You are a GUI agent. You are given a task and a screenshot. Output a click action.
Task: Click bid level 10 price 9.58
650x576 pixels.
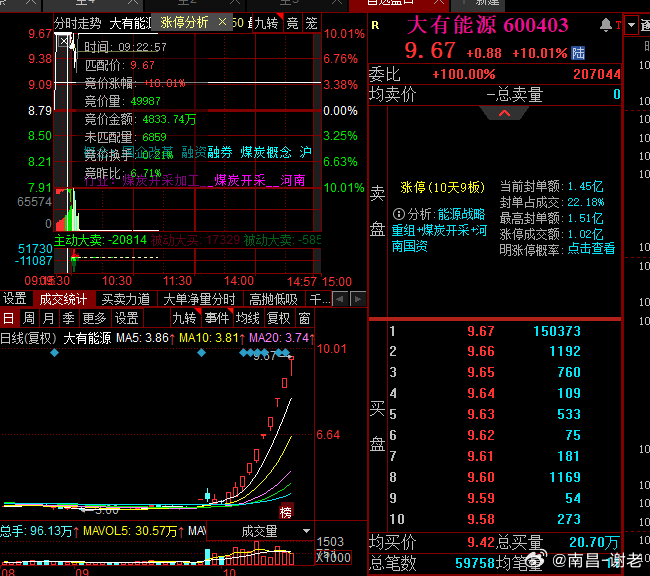tap(481, 519)
